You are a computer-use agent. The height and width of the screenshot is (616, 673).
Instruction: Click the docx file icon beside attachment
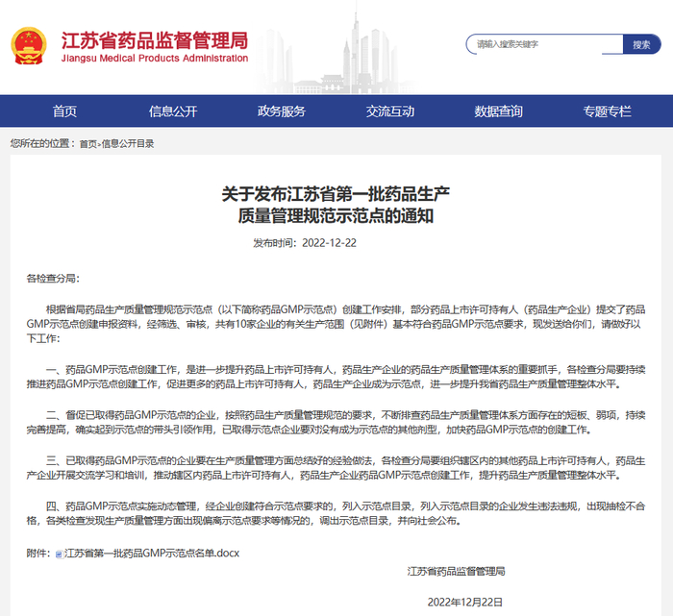tap(60, 554)
